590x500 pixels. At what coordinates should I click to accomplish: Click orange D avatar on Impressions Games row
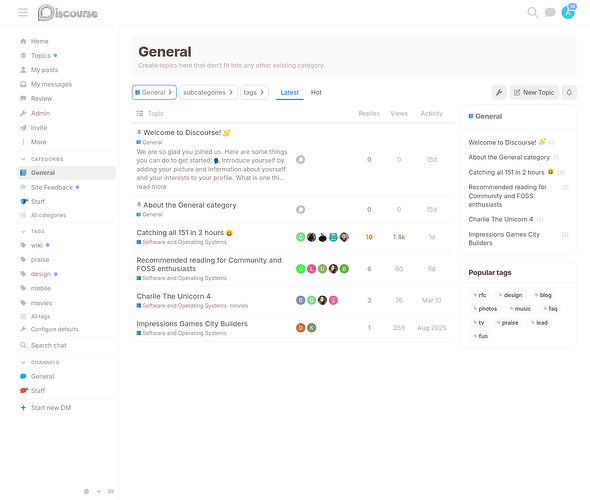click(x=300, y=328)
